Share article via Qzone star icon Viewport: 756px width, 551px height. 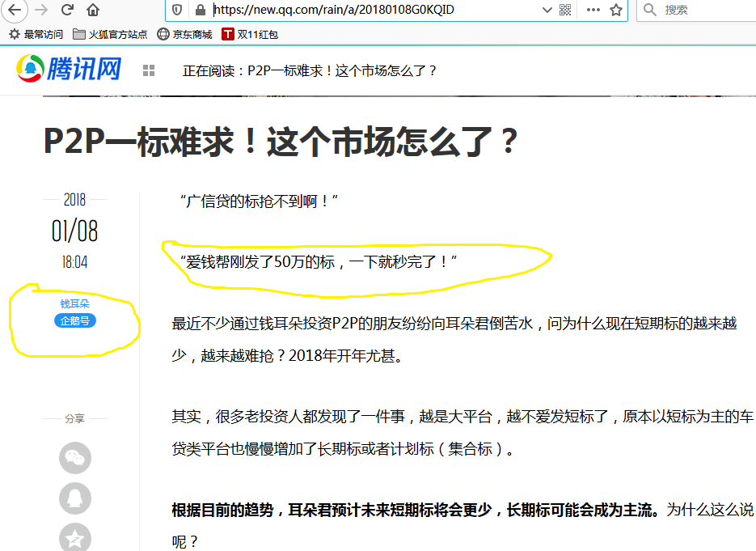coord(75,537)
